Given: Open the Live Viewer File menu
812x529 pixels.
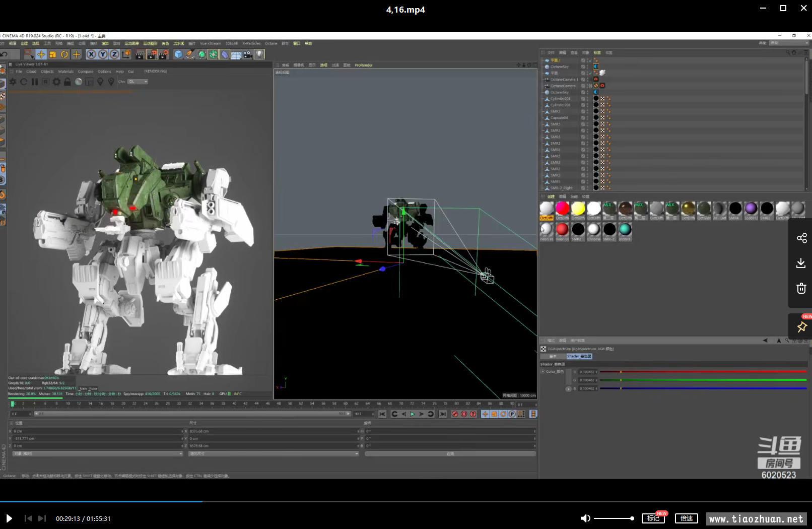Looking at the screenshot, I should click(x=19, y=72).
